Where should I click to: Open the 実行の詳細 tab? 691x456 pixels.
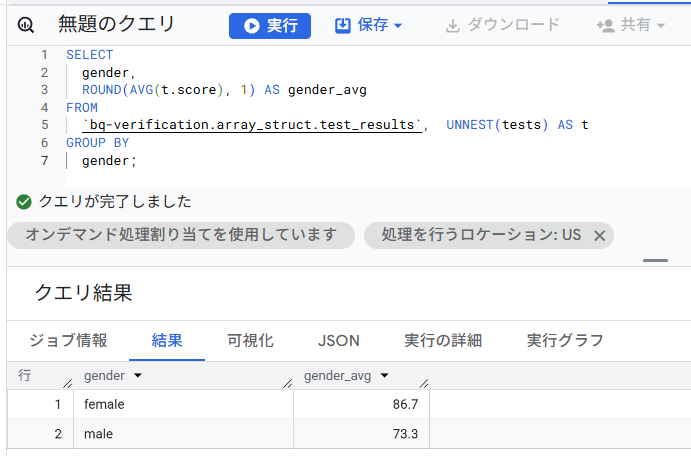[x=443, y=340]
